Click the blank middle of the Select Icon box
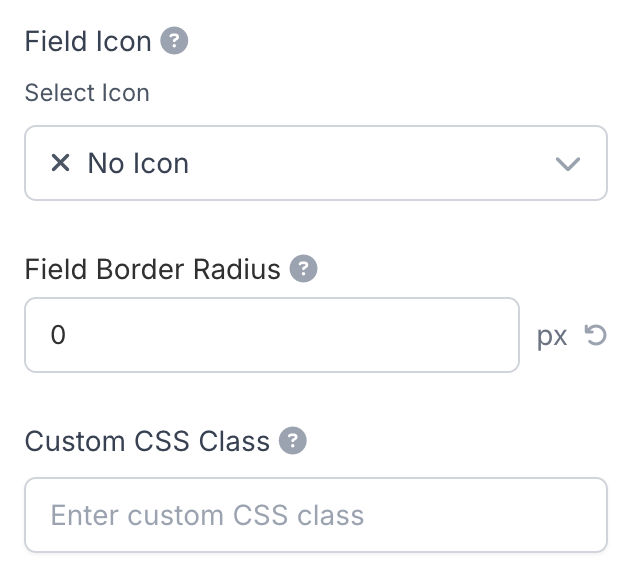This screenshot has height=574, width=632. [370, 163]
